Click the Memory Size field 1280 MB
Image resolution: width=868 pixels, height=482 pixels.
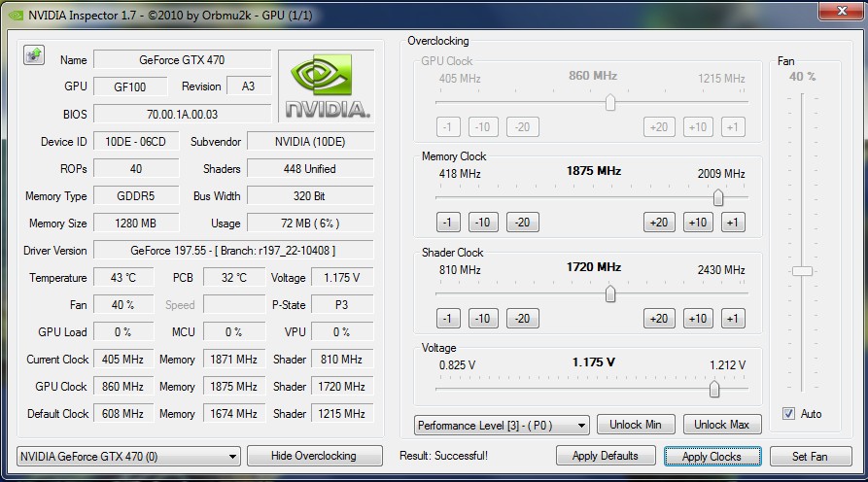pos(136,223)
